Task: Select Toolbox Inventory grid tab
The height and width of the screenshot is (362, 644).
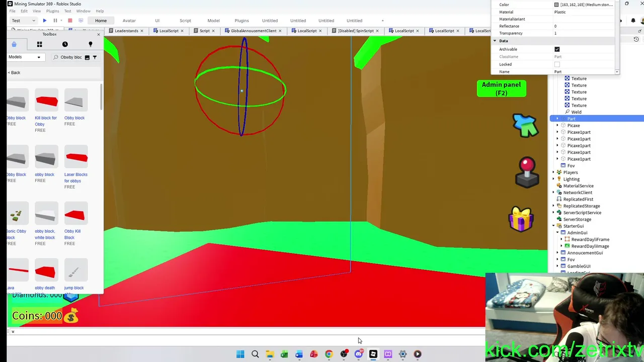Action: pyautogui.click(x=39, y=44)
